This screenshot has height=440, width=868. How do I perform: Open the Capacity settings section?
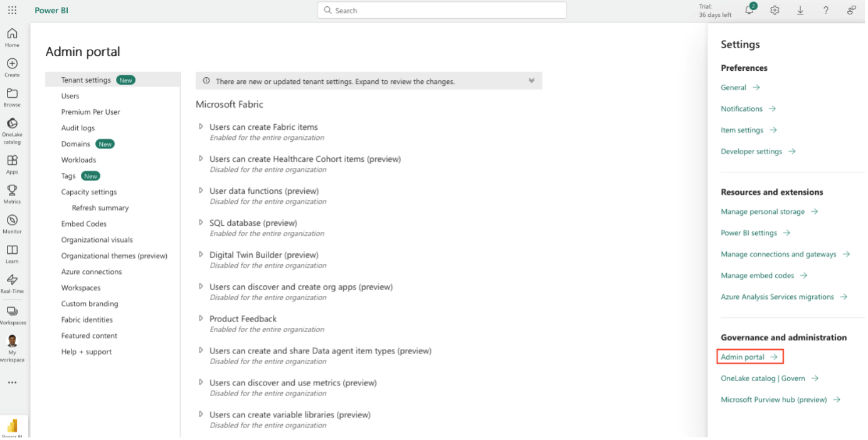88,191
